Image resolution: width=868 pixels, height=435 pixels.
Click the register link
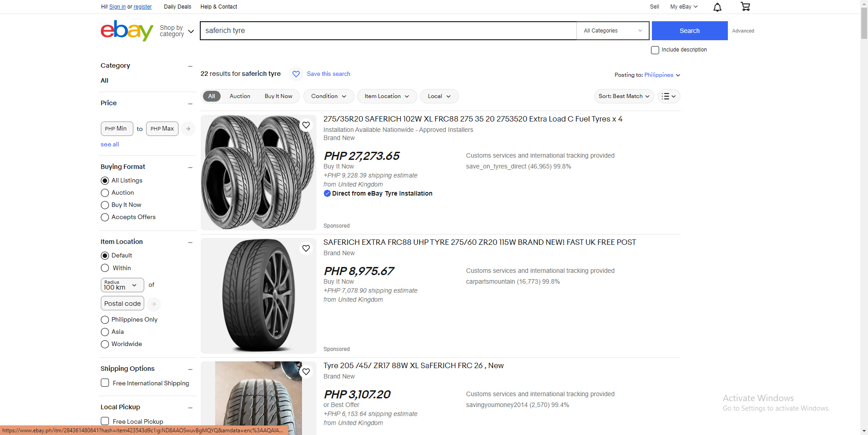point(142,7)
